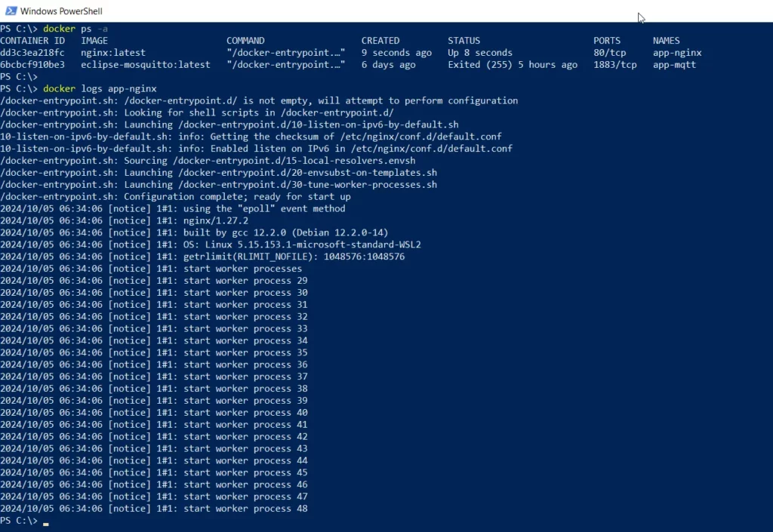Click 'start worker process 33' line
This screenshot has width=773, height=532.
[x=154, y=328]
